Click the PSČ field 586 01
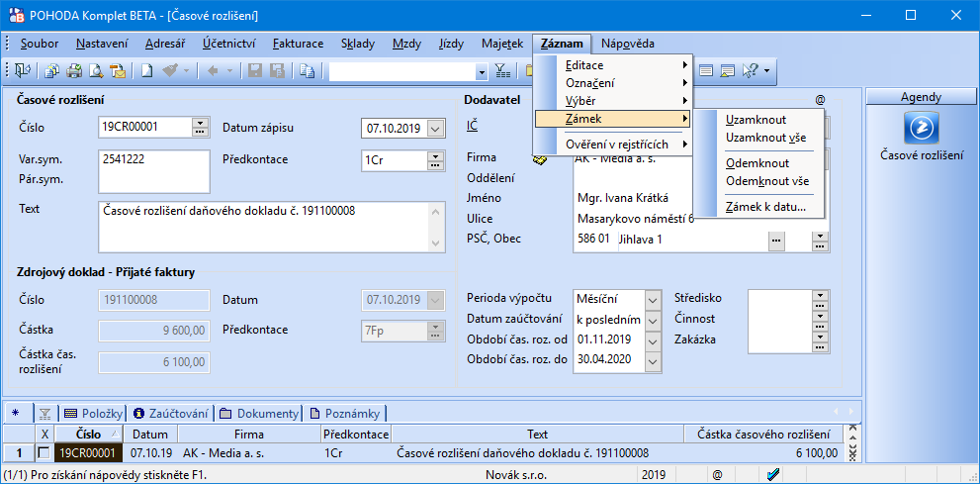 click(x=595, y=239)
